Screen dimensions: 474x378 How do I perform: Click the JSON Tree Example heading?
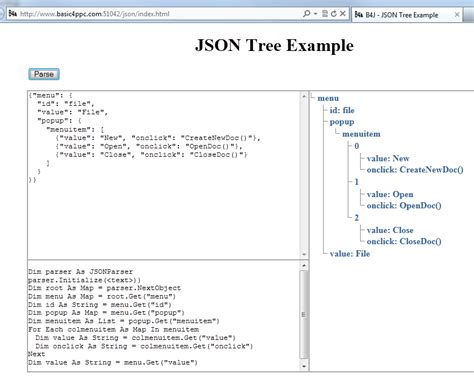pyautogui.click(x=274, y=45)
